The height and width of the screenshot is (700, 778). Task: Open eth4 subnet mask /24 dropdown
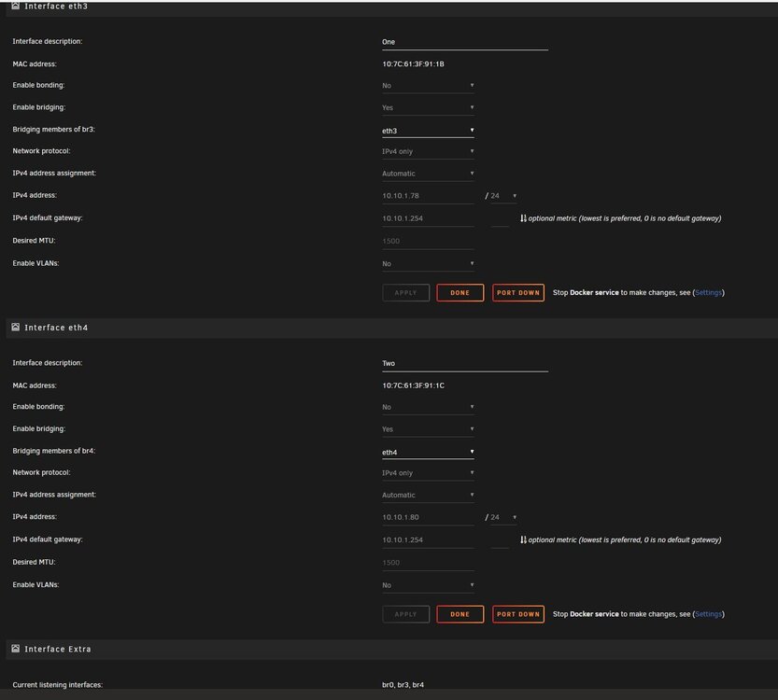pos(503,517)
